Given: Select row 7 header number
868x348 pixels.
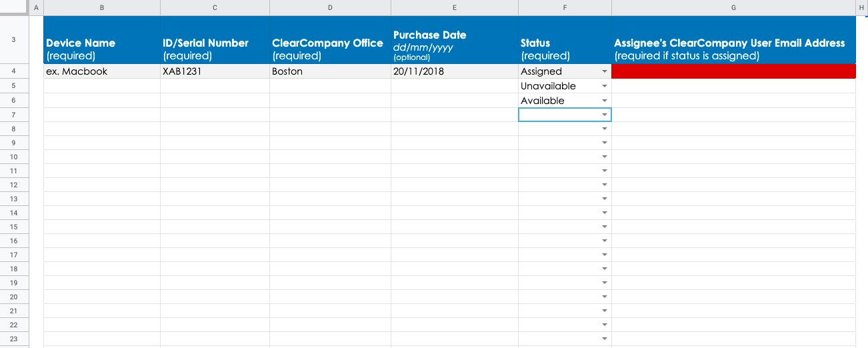Looking at the screenshot, I should tap(14, 115).
